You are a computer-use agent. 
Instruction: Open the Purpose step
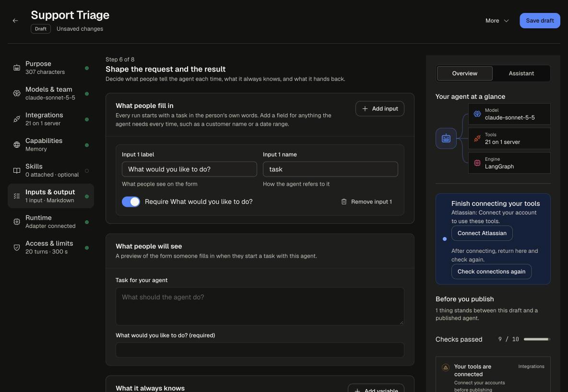[x=51, y=68]
